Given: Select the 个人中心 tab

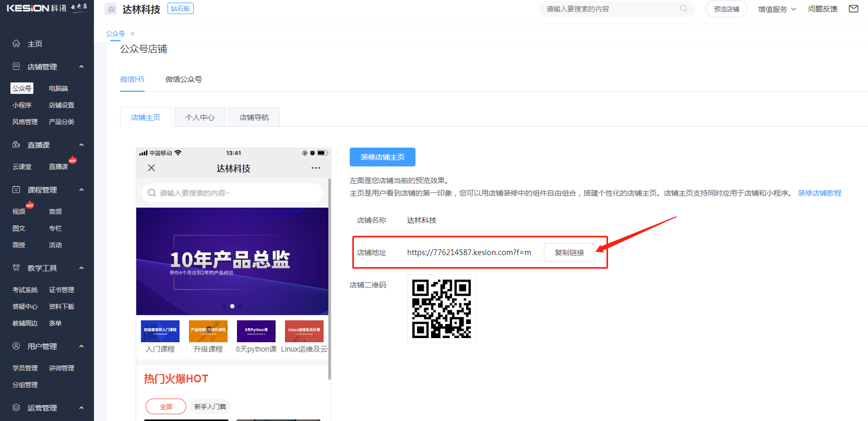Looking at the screenshot, I should [x=200, y=117].
